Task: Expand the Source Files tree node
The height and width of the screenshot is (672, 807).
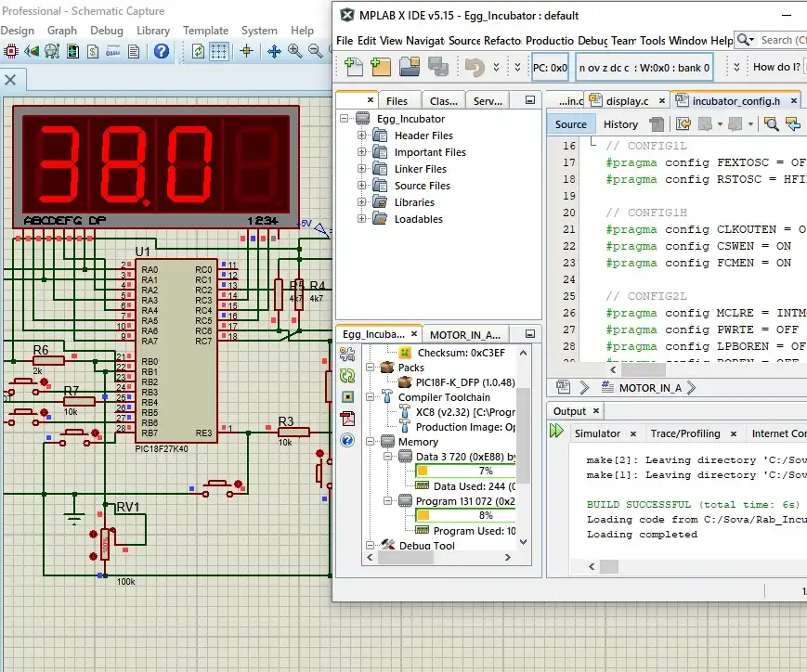Action: tap(362, 186)
